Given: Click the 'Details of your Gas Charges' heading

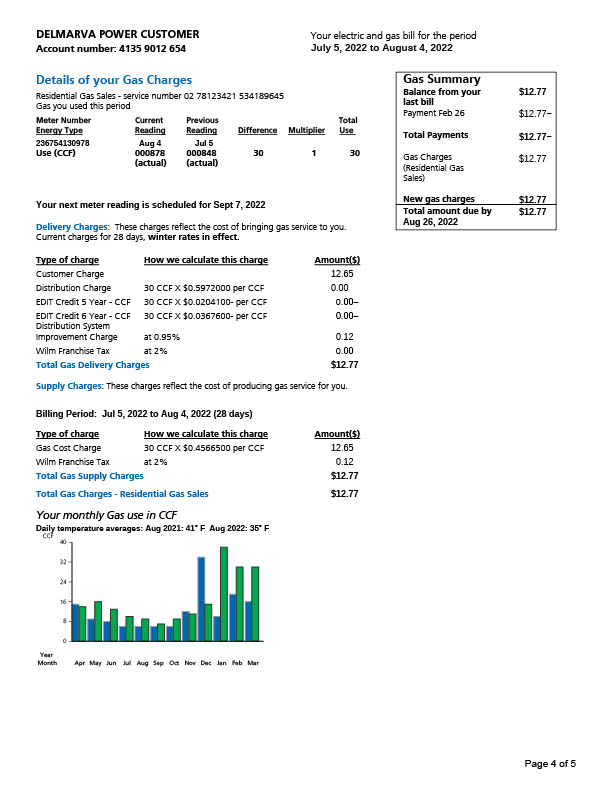Looking at the screenshot, I should tap(113, 80).
